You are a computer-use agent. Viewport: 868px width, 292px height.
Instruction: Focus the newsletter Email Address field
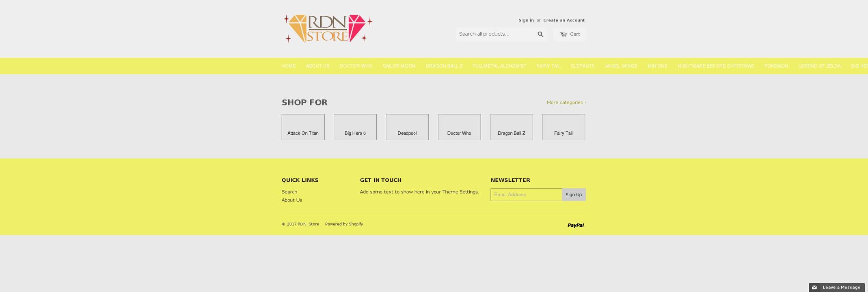[526, 195]
